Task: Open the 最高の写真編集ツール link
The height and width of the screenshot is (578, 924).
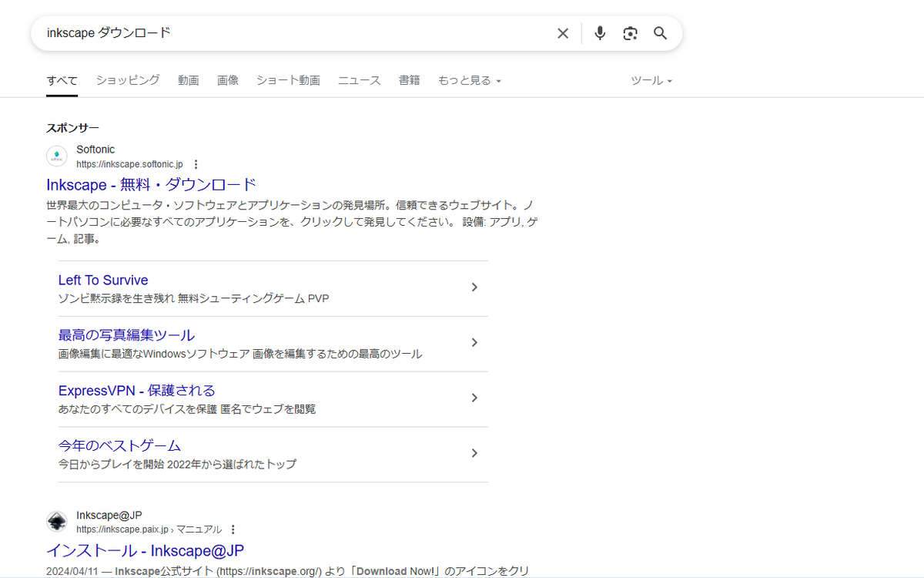Action: pyautogui.click(x=126, y=335)
